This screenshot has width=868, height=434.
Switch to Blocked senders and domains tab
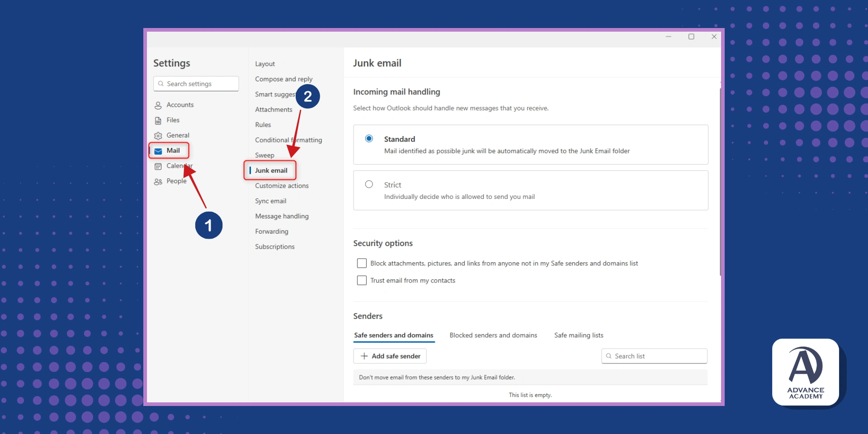[493, 335]
